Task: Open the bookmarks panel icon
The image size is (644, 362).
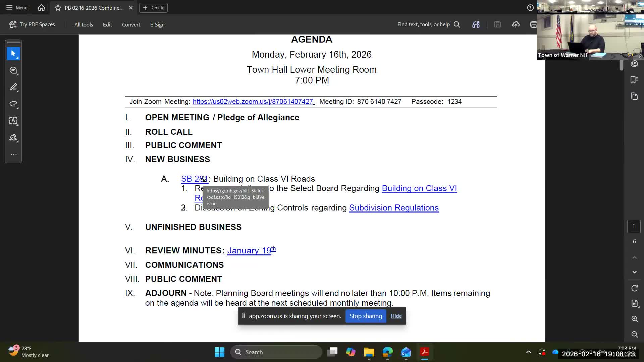Action: point(634,80)
